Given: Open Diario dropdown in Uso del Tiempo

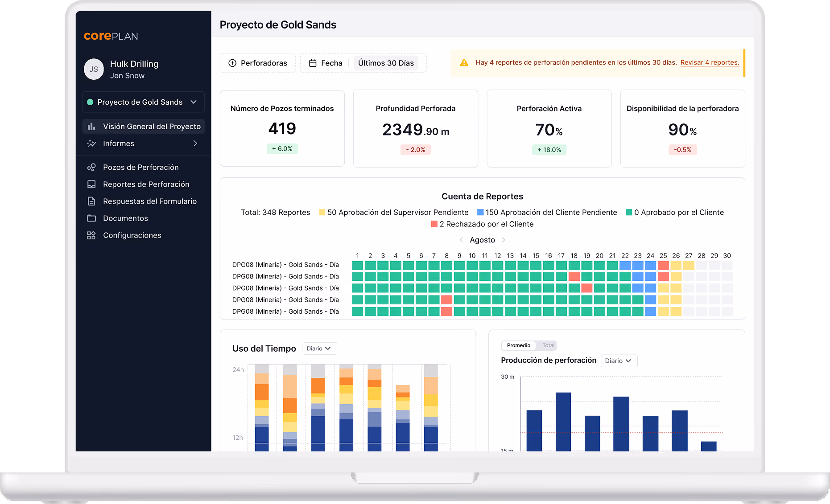Looking at the screenshot, I should pyautogui.click(x=319, y=348).
